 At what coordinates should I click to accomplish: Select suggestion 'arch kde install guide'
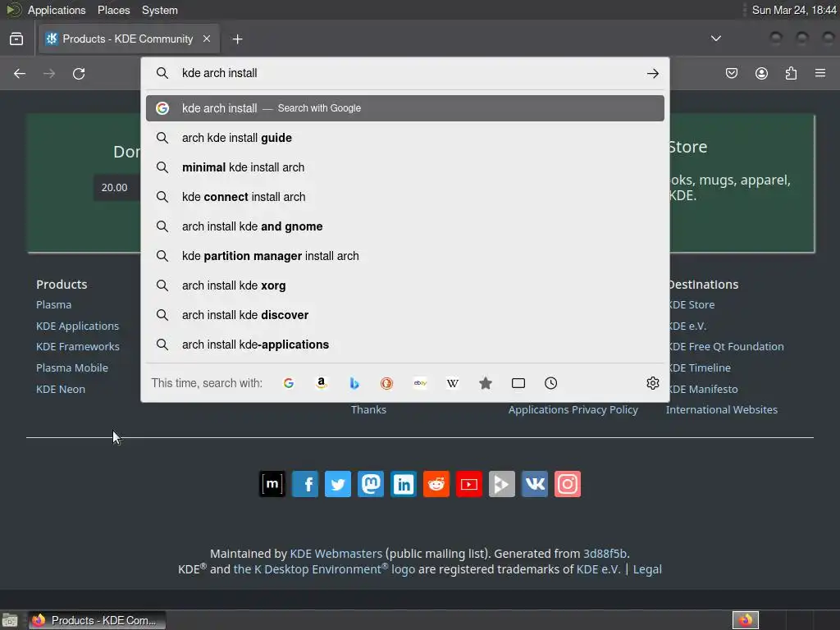[x=405, y=138]
